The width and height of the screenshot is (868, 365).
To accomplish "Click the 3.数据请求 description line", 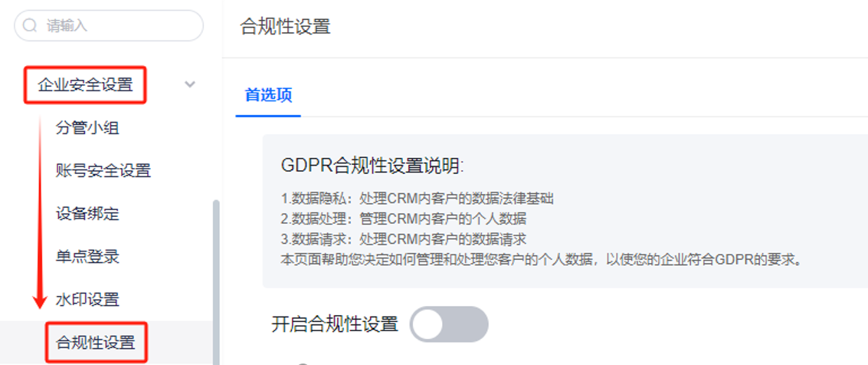I will [404, 238].
